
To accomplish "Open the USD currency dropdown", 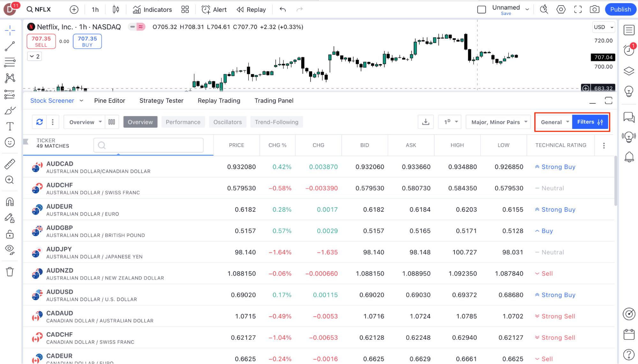I will tap(603, 27).
